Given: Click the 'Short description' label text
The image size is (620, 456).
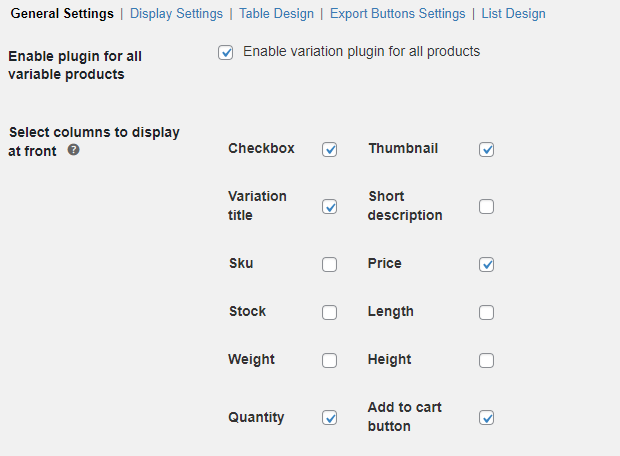Looking at the screenshot, I should pyautogui.click(x=405, y=206).
